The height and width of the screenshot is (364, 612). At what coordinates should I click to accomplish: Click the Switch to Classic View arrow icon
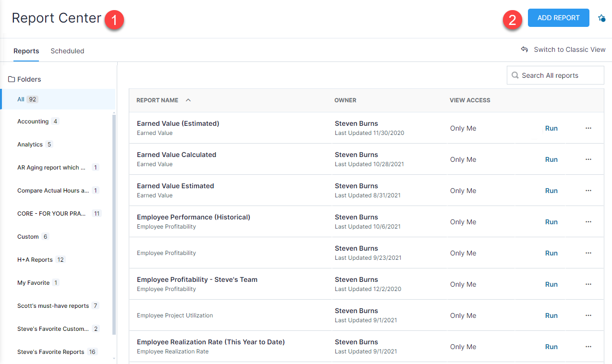click(x=525, y=49)
